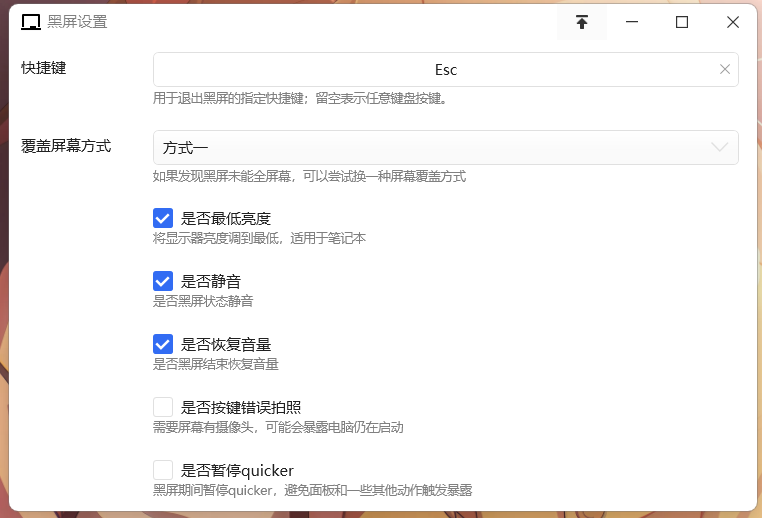Turn off the 是否恢复音量 checkbox
Viewport: 762px width, 518px height.
click(x=163, y=344)
